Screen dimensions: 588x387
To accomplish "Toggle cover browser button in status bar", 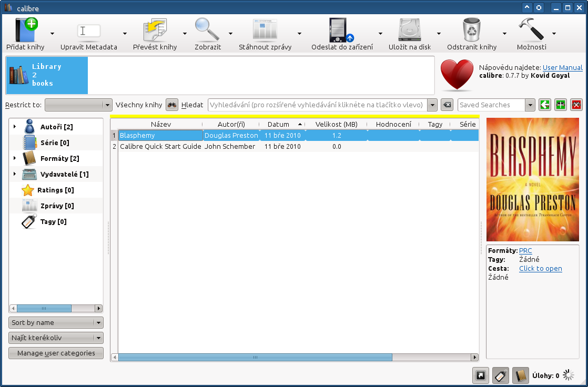I will (481, 375).
